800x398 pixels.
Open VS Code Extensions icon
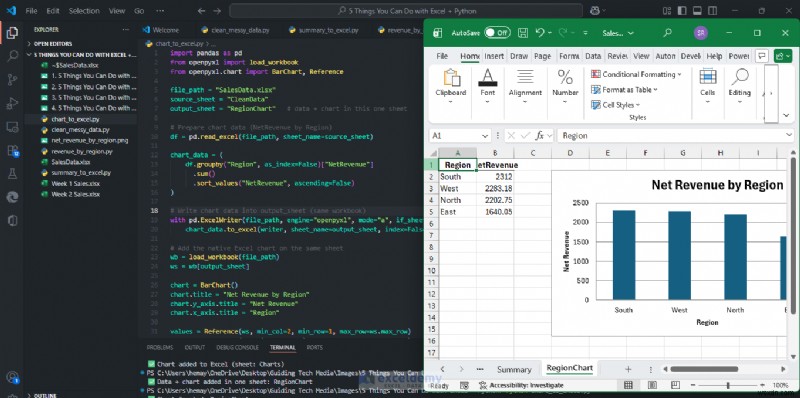[x=12, y=151]
